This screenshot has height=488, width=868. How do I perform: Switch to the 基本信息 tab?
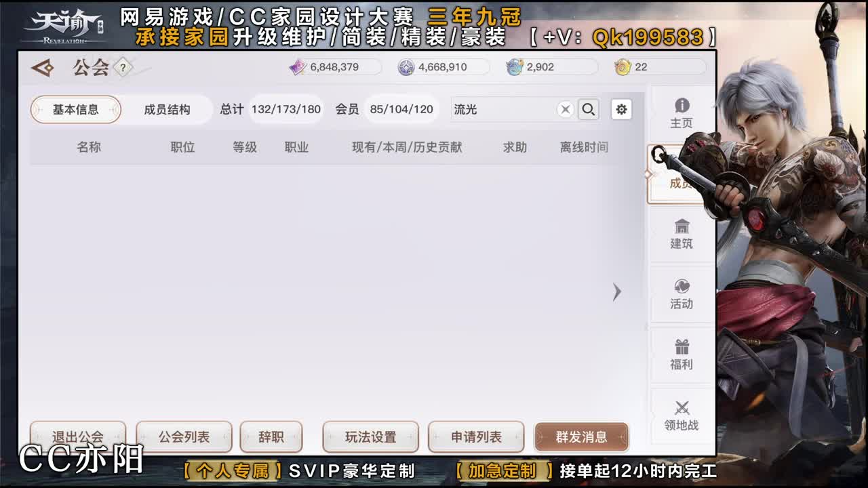[x=76, y=110]
